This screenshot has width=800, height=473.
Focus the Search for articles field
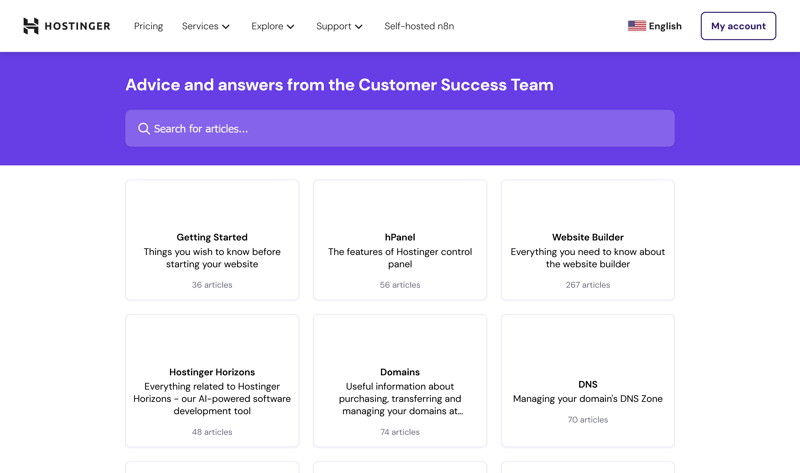400,129
